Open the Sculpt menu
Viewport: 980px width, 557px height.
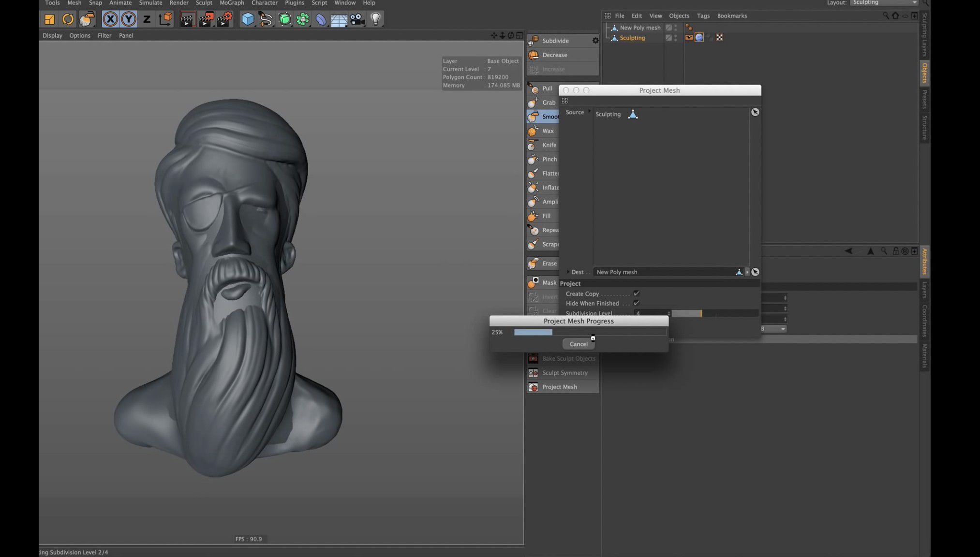pos(204,3)
